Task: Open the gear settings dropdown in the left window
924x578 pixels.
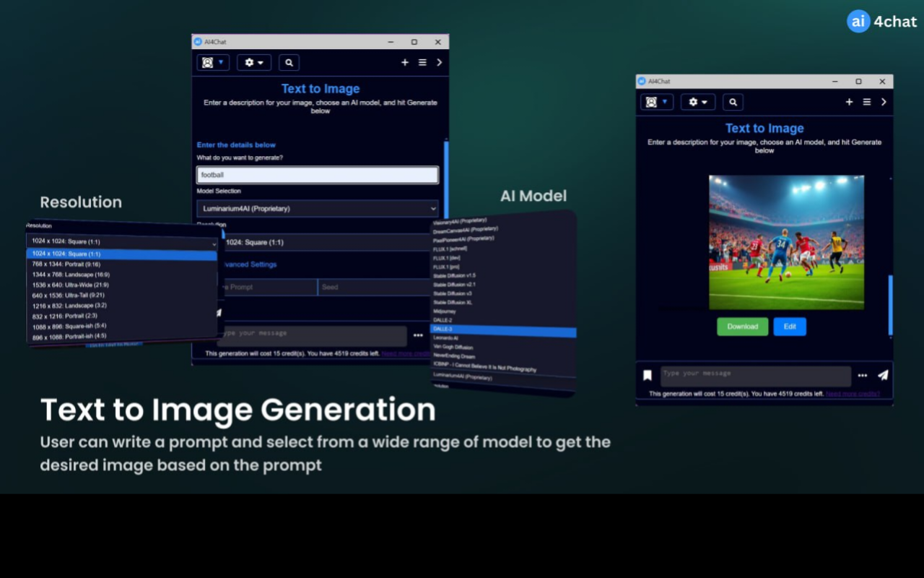Action: click(254, 63)
